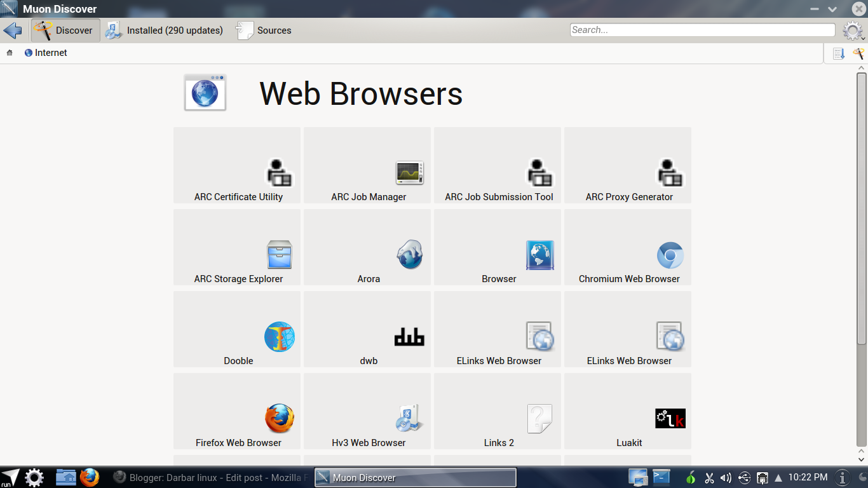Click the home icon in the breadcrumb bar
The image size is (868, 488).
tap(9, 53)
